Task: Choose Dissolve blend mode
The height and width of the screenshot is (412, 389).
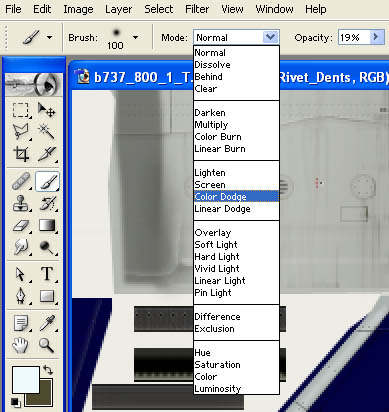Action: coord(236,65)
